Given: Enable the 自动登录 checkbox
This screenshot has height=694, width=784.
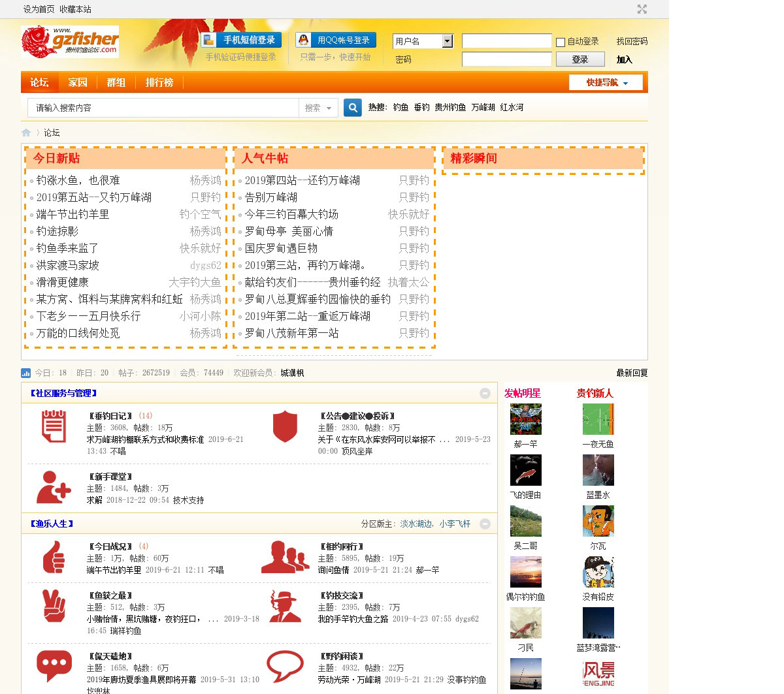Looking at the screenshot, I should [x=561, y=42].
